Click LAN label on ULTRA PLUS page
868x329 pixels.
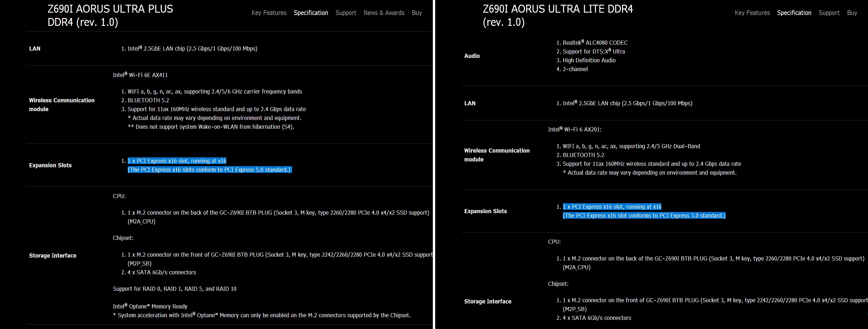point(35,49)
